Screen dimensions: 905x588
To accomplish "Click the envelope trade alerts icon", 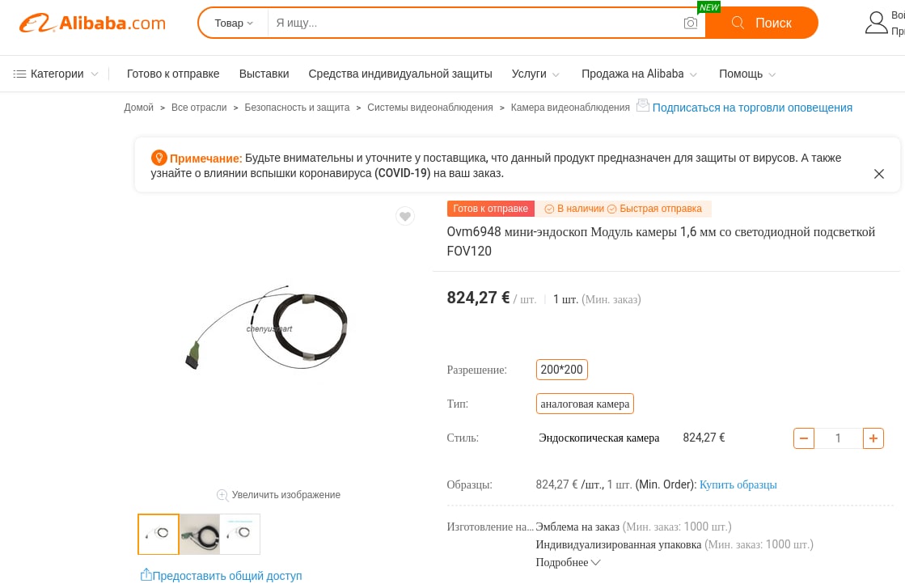I will click(x=642, y=106).
